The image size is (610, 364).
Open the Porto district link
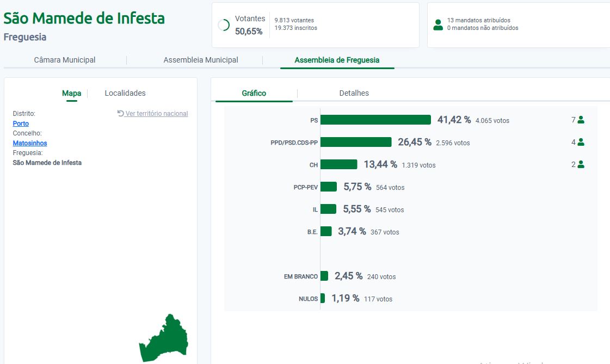(21, 124)
